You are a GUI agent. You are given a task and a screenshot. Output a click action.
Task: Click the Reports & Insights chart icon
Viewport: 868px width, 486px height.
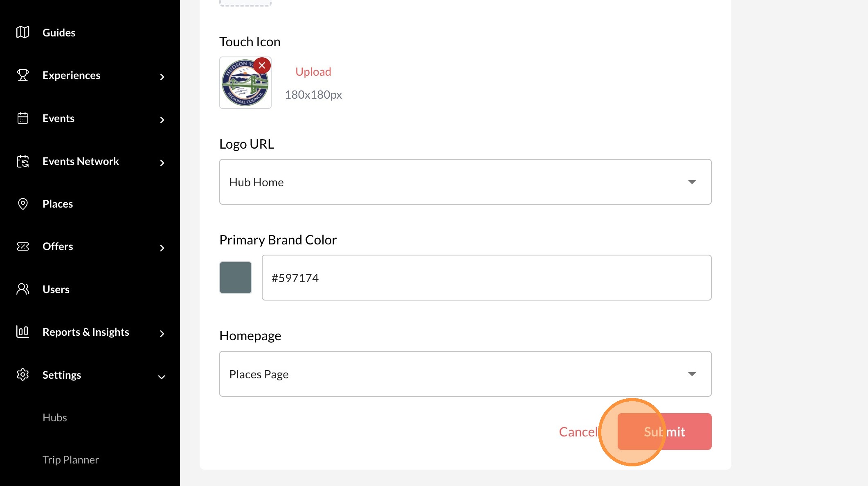pos(23,332)
